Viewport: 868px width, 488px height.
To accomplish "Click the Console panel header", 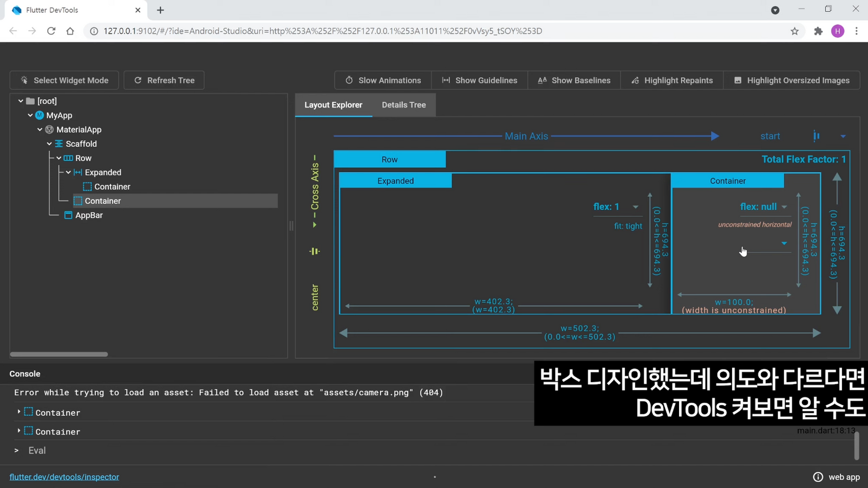I will 25,374.
